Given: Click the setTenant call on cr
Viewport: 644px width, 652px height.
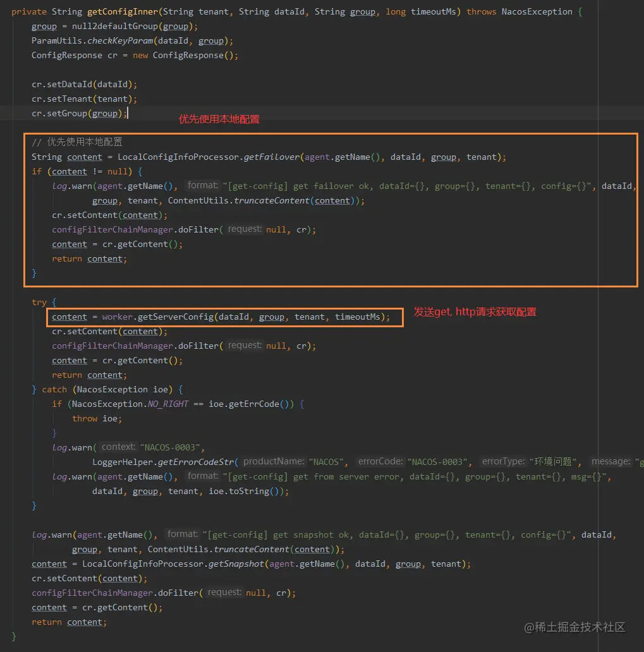Looking at the screenshot, I should (x=70, y=99).
